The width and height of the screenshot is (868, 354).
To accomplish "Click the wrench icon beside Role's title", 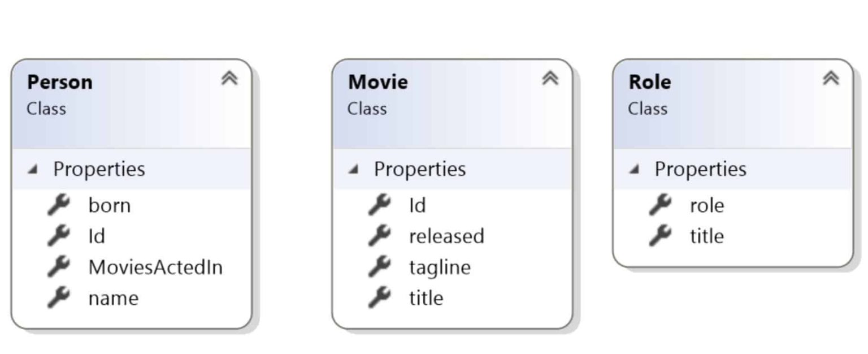I will (x=660, y=236).
